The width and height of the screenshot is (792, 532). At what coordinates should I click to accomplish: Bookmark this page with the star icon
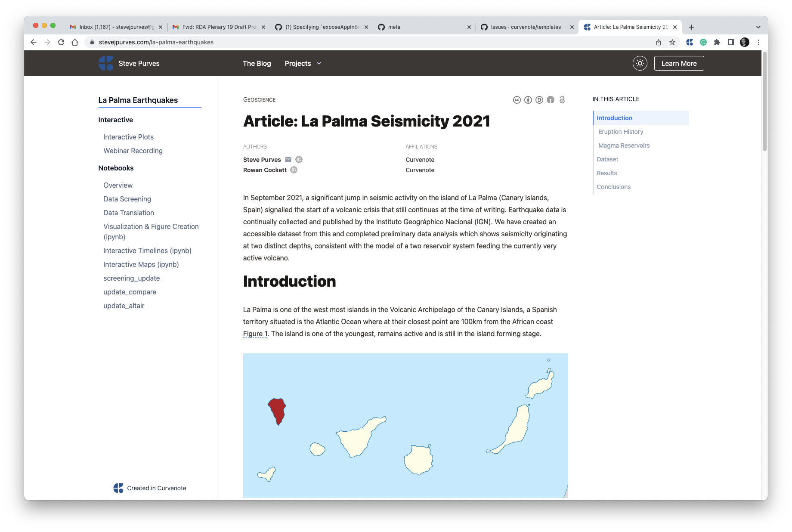(x=672, y=42)
